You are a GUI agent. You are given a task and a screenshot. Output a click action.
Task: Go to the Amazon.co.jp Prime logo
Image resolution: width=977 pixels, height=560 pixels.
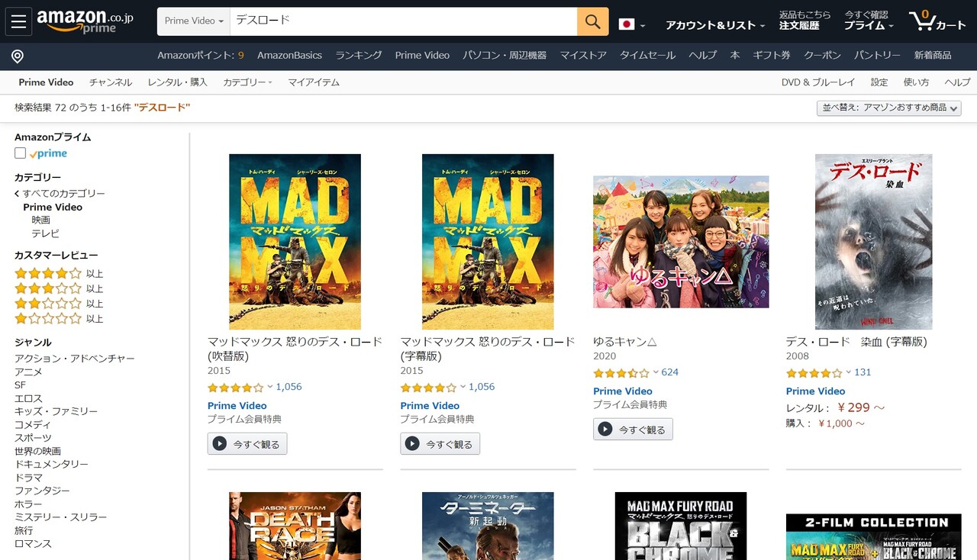tap(85, 21)
